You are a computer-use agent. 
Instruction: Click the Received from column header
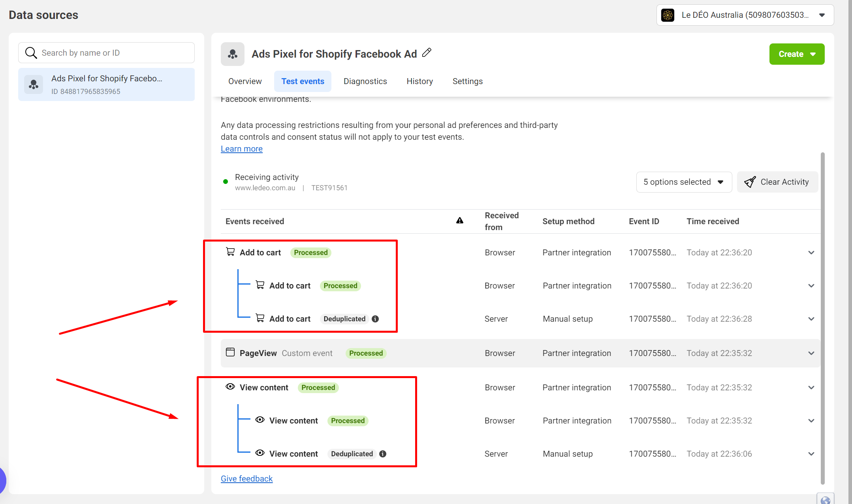point(502,221)
